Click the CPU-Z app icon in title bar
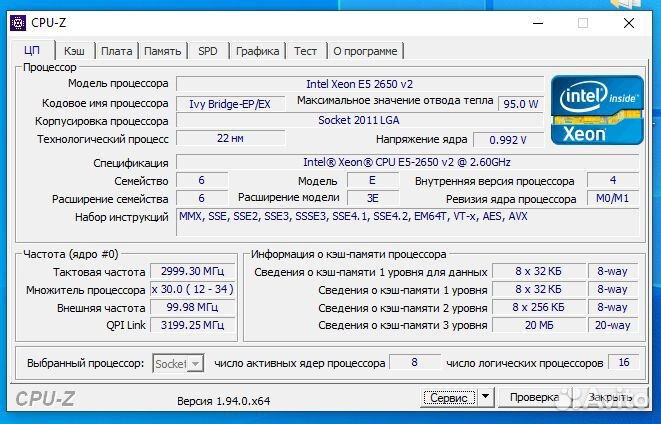The width and height of the screenshot is (661, 424). (18, 23)
